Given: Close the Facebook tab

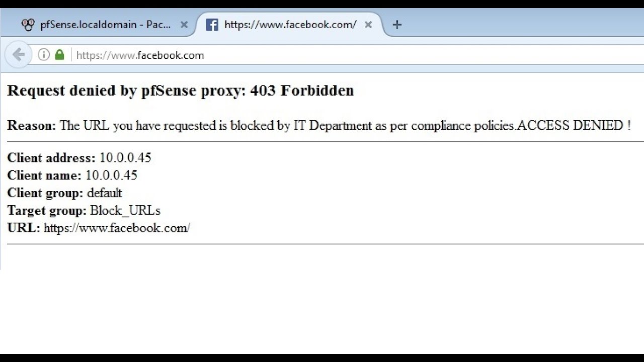Looking at the screenshot, I should [x=368, y=25].
